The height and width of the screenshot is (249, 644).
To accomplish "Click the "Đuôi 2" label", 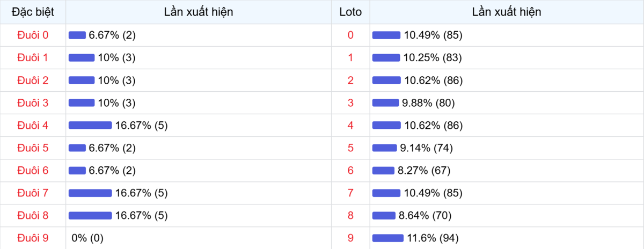I will (33, 80).
